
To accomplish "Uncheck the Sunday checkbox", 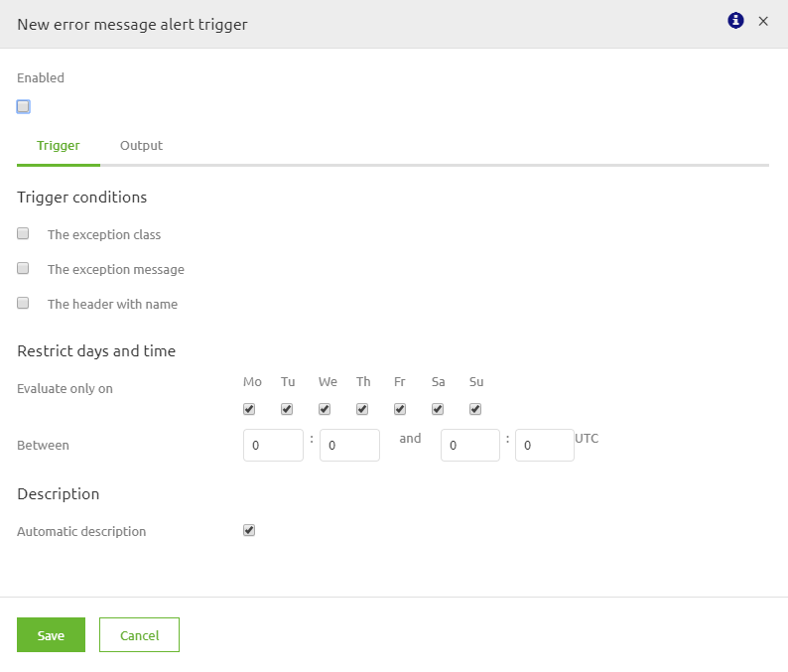I will pos(475,409).
